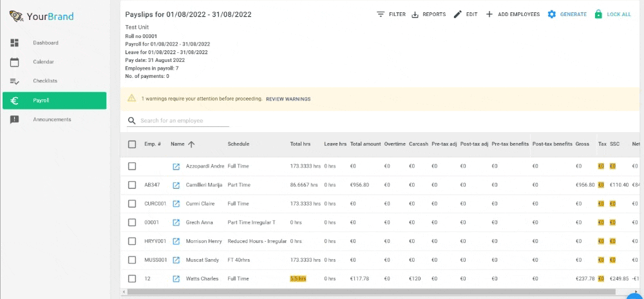This screenshot has height=299, width=644.
Task: Open the Checklists menu item
Action: 54,81
